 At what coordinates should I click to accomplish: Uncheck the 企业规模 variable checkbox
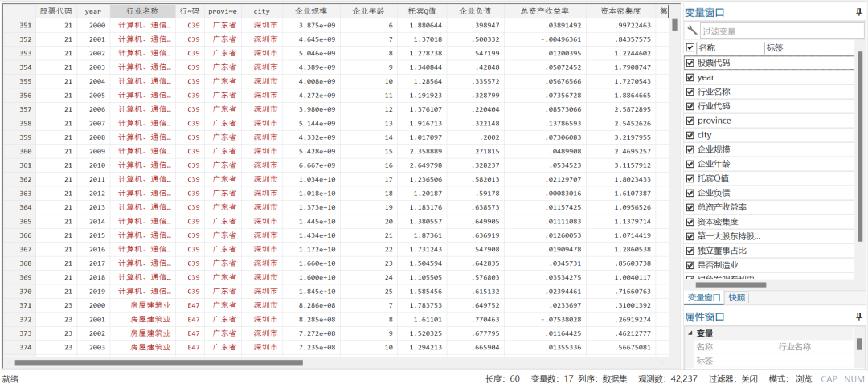point(690,149)
